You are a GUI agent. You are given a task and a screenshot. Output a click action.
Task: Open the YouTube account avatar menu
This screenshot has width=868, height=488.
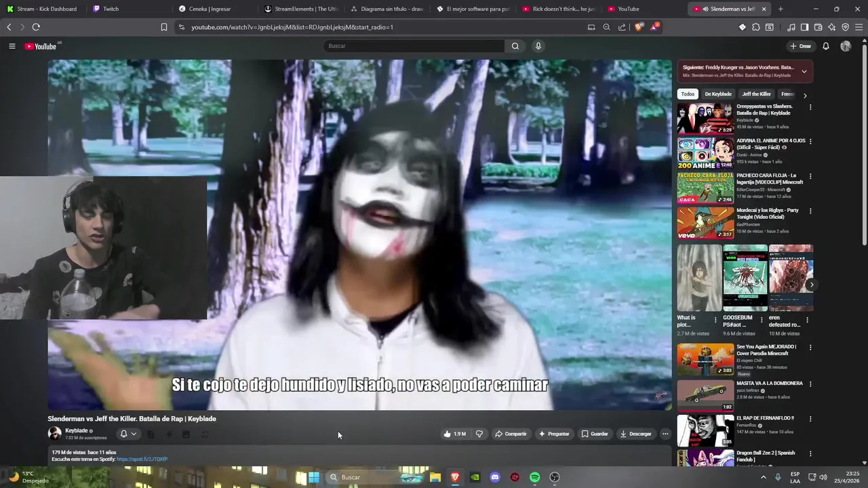pyautogui.click(x=846, y=46)
